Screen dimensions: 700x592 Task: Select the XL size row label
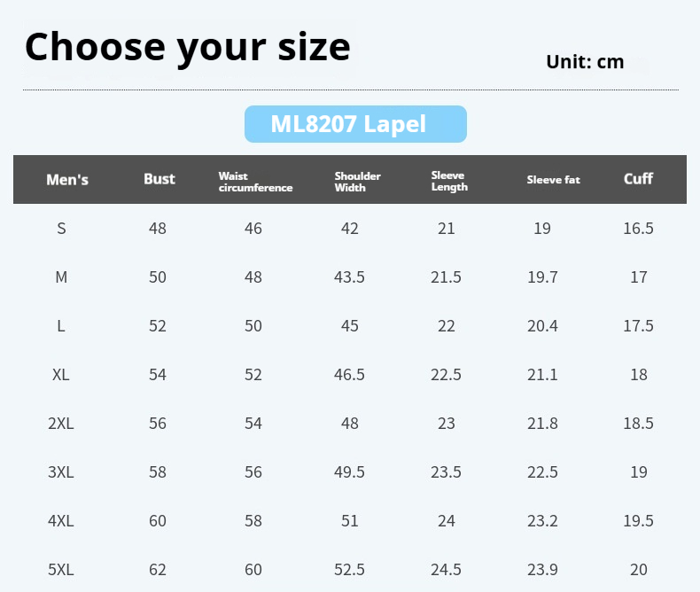pos(61,375)
